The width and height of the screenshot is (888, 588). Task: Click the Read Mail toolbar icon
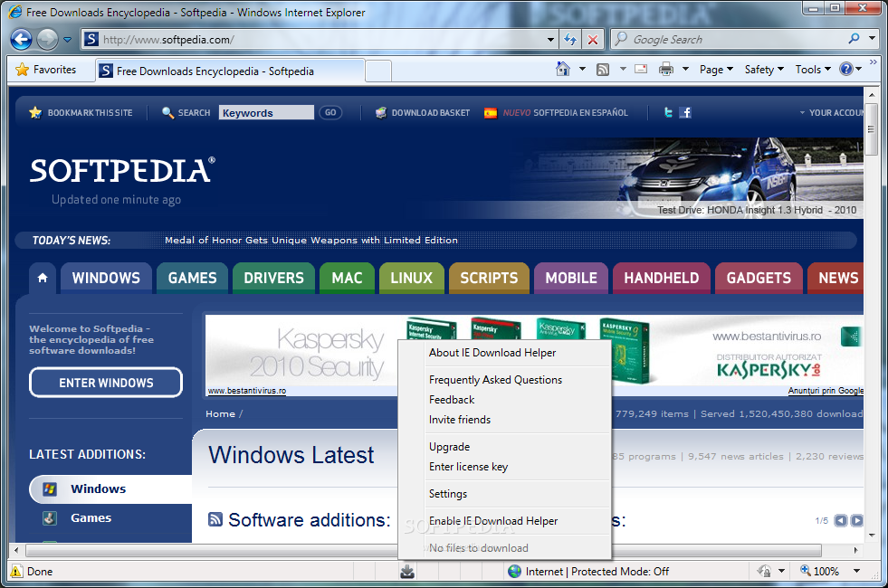[x=641, y=69]
